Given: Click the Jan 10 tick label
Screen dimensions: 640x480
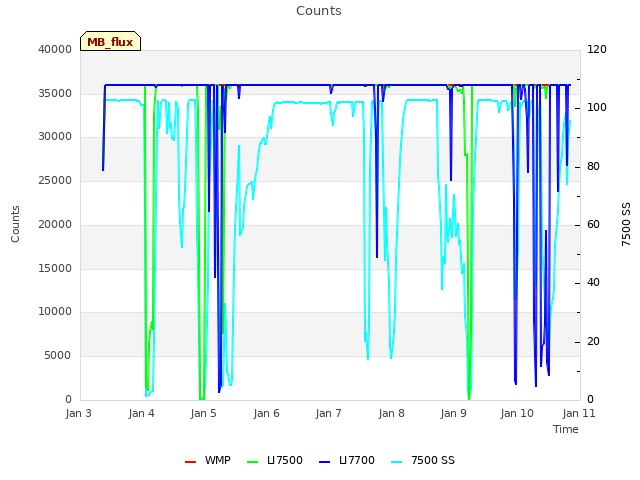Looking at the screenshot, I should coord(517,413).
